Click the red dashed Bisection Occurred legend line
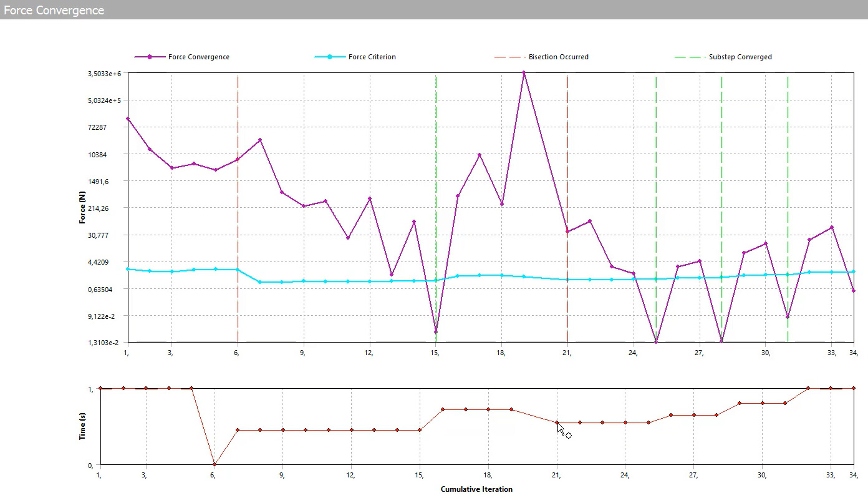 507,57
